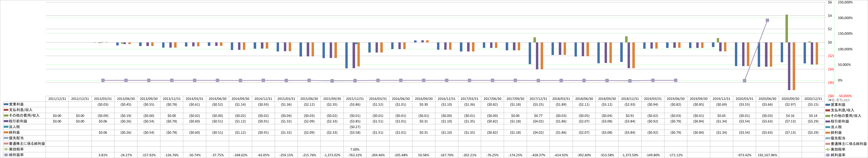Select the 税引前利益 row label in the left table

pyautogui.click(x=18, y=121)
